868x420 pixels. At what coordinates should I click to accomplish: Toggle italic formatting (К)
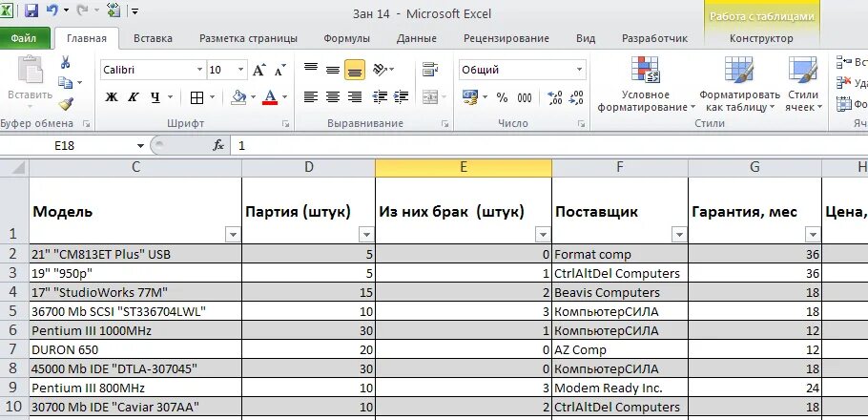(x=133, y=97)
